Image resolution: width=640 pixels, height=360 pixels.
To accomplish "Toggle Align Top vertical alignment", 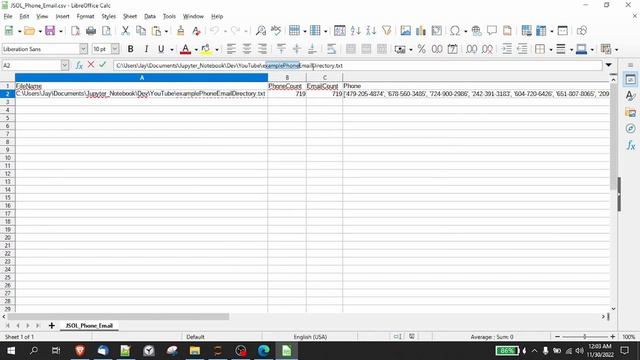I will (281, 49).
